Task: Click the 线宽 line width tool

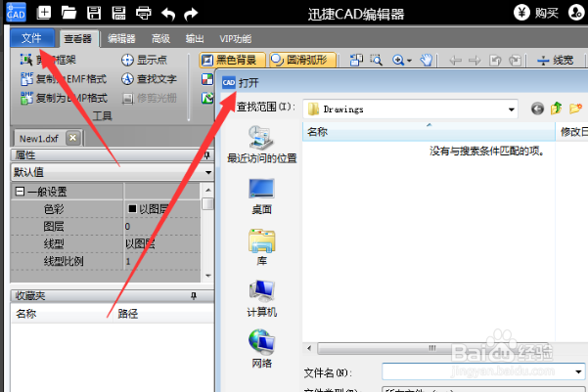Action: pyautogui.click(x=555, y=60)
